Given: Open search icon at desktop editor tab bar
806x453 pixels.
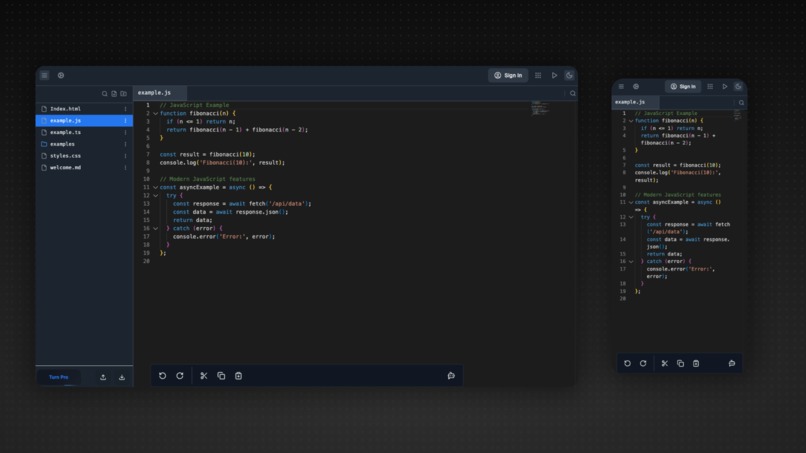Looking at the screenshot, I should [573, 94].
